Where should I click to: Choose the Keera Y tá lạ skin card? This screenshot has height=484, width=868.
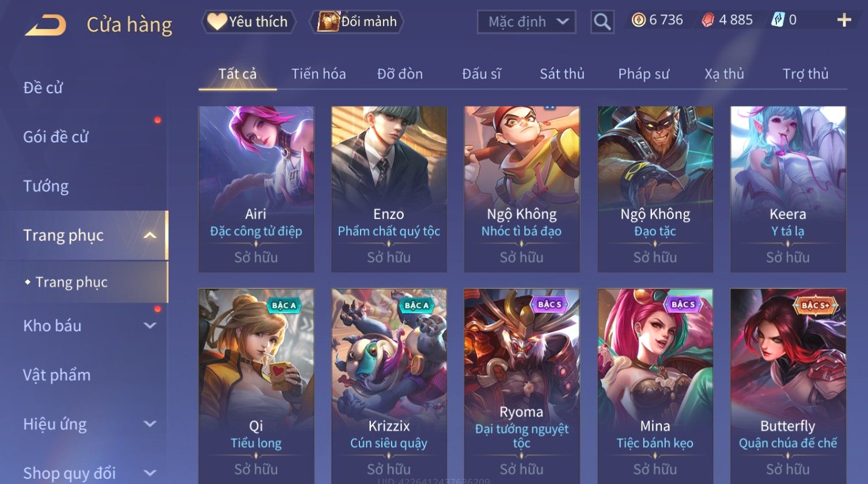pos(788,189)
